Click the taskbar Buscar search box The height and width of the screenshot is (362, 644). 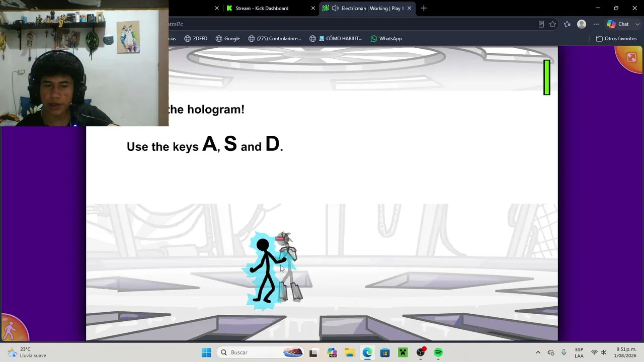pos(261,352)
